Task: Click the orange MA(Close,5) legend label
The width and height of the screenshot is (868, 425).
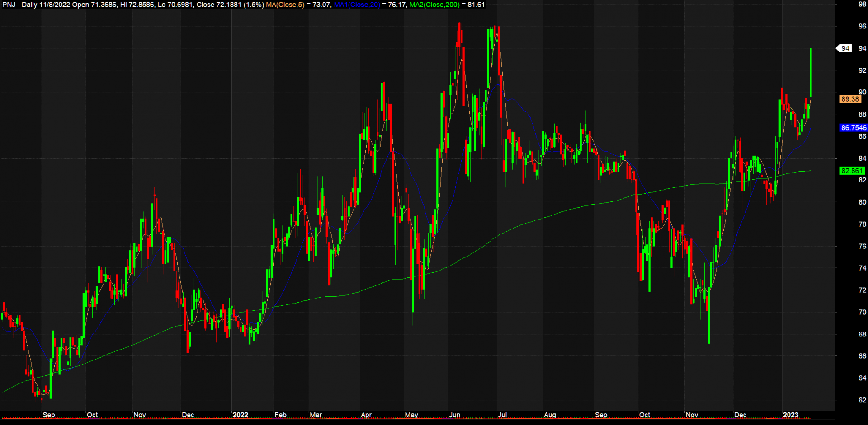Action: point(285,5)
